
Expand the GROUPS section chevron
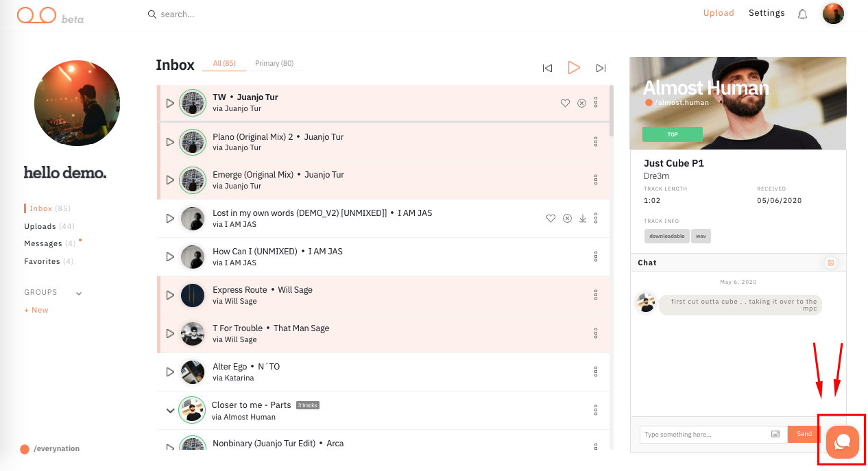[79, 293]
